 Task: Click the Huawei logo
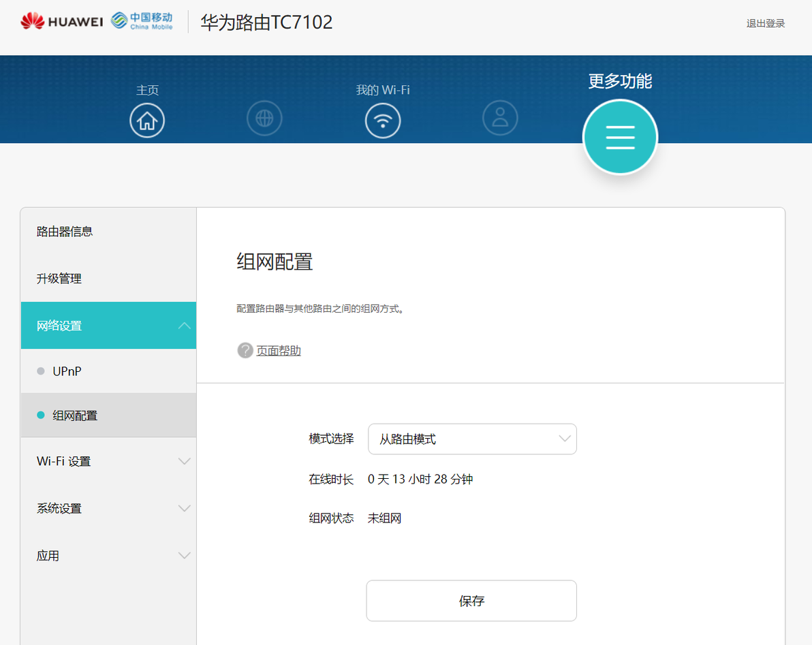[61, 21]
